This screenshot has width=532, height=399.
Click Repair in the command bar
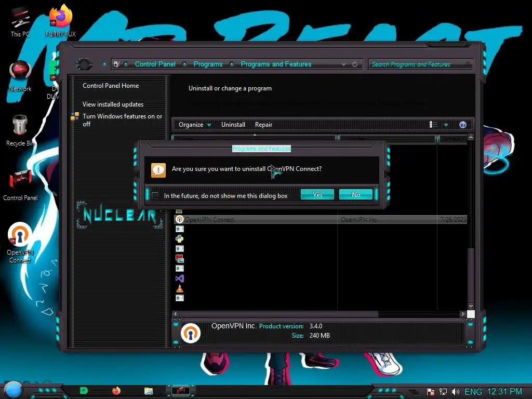[x=263, y=125]
